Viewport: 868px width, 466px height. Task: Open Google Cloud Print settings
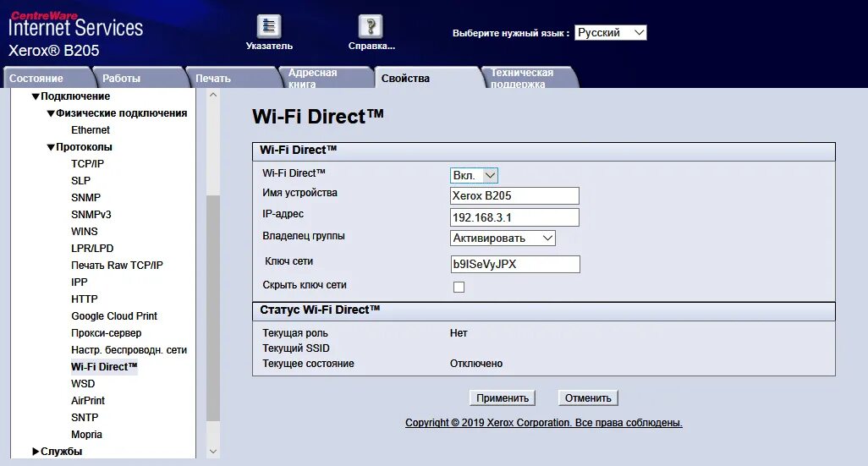click(x=114, y=316)
